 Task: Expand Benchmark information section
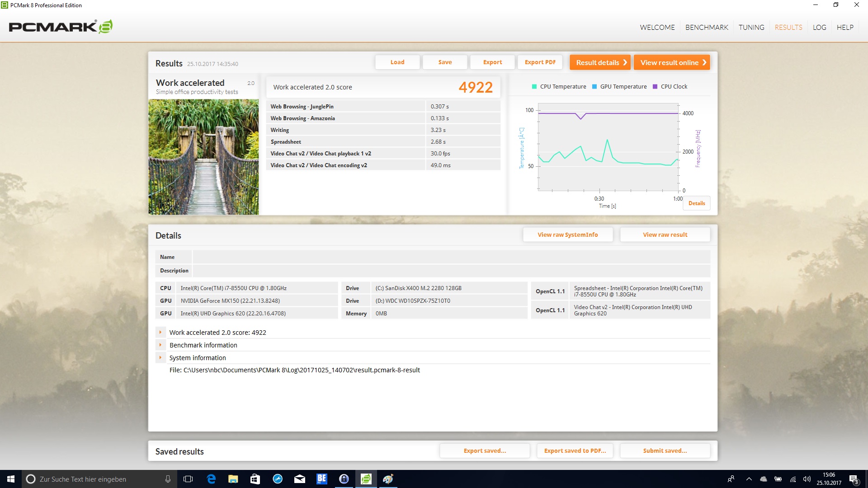[160, 345]
